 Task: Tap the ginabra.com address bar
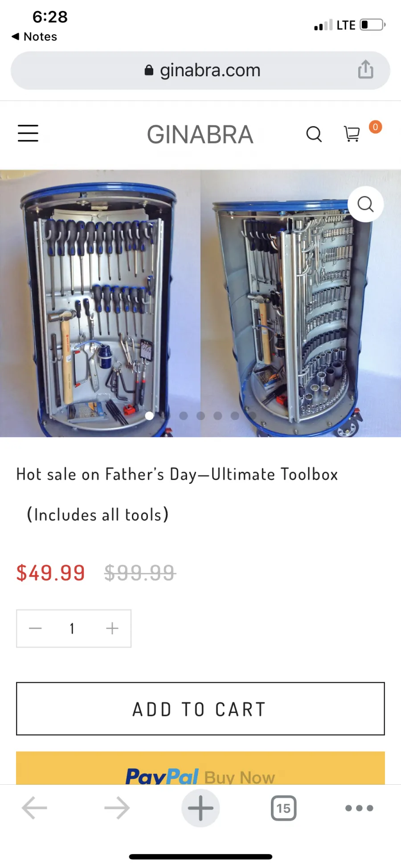click(200, 70)
